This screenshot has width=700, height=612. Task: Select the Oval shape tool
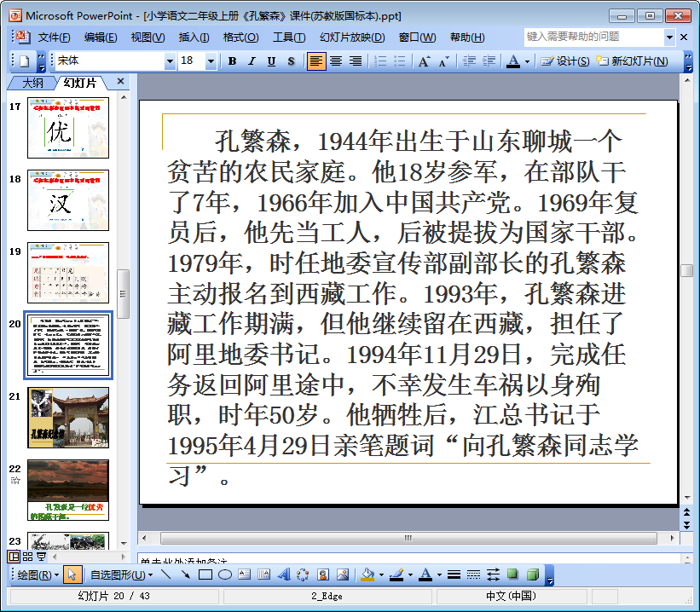(x=224, y=574)
